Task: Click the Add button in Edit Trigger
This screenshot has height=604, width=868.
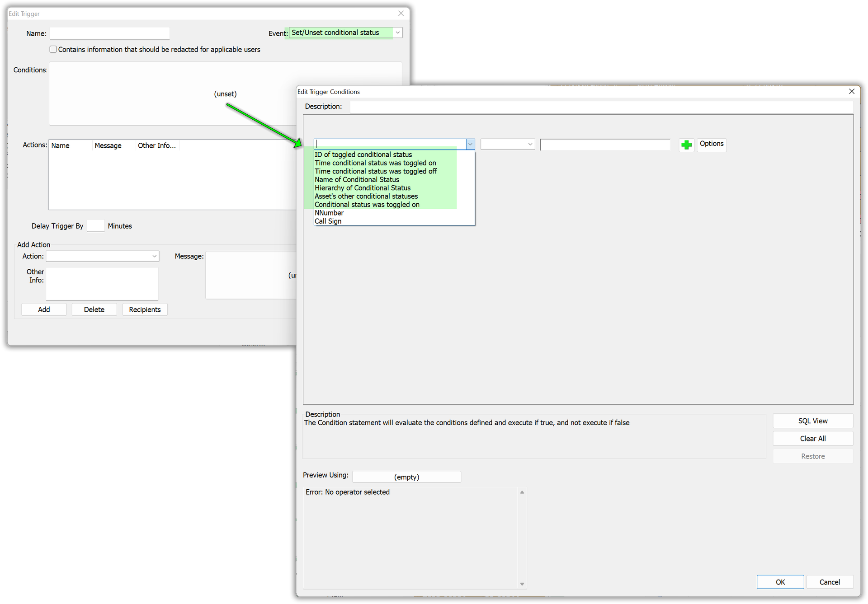Action: point(44,309)
